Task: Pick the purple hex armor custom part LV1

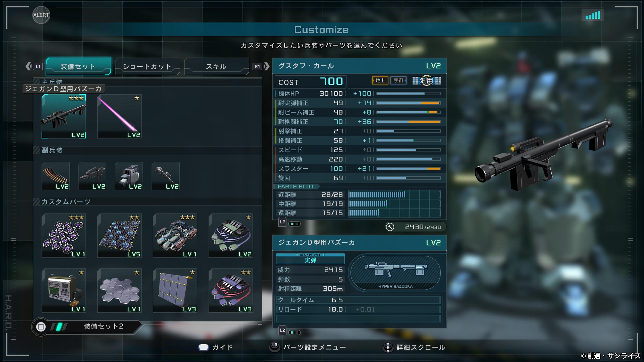Action: point(64,235)
